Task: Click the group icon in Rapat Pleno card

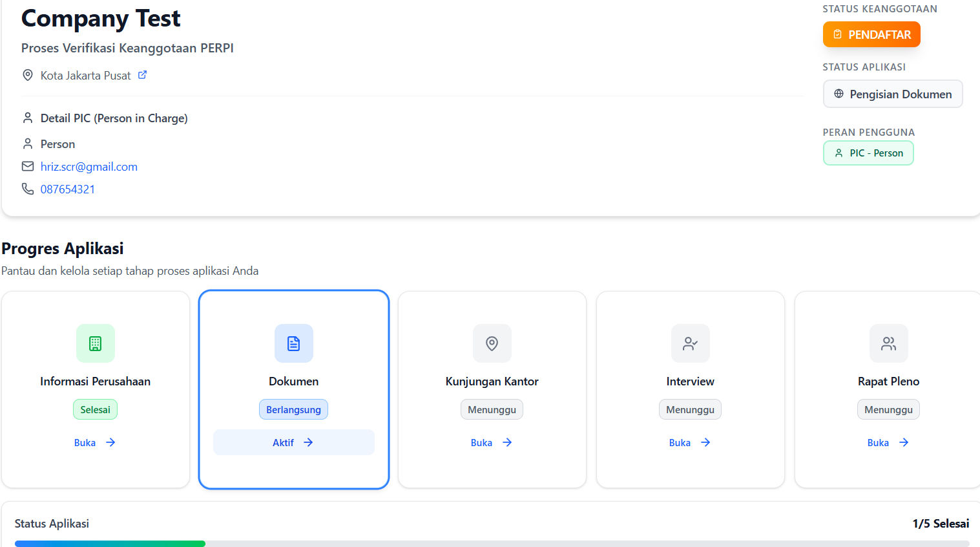Action: click(x=889, y=343)
